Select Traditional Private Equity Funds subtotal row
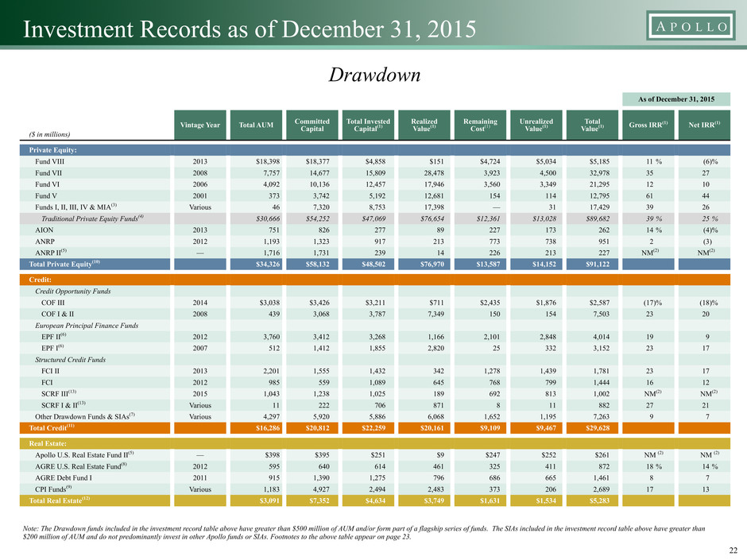Image resolution: width=747 pixels, height=560 pixels. (x=374, y=218)
